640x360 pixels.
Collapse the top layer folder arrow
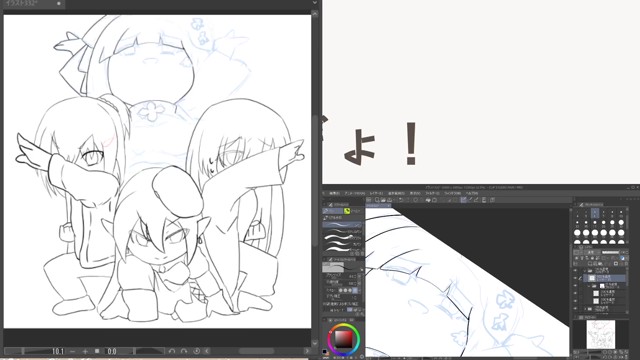pyautogui.click(x=585, y=271)
